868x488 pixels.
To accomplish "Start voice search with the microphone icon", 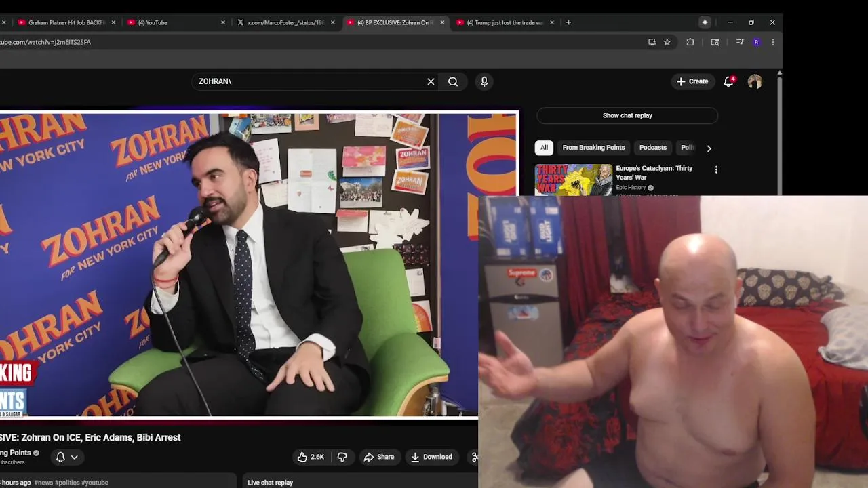I will click(484, 81).
